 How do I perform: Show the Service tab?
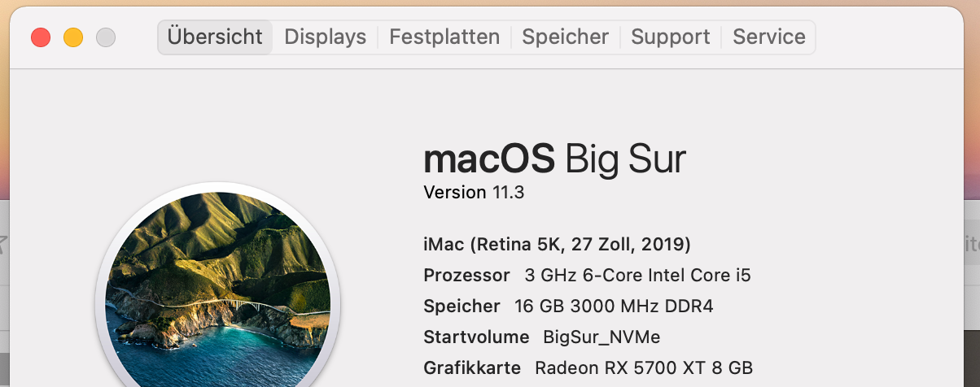pyautogui.click(x=769, y=37)
